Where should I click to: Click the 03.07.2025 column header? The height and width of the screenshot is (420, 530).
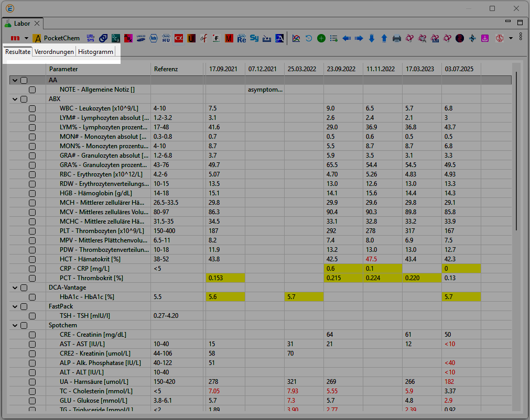click(x=461, y=69)
